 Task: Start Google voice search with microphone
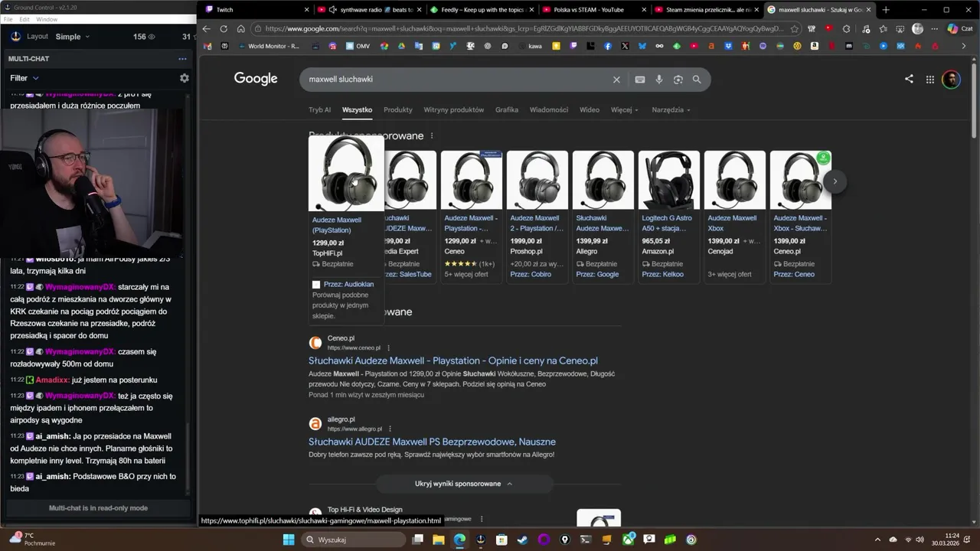tap(659, 80)
